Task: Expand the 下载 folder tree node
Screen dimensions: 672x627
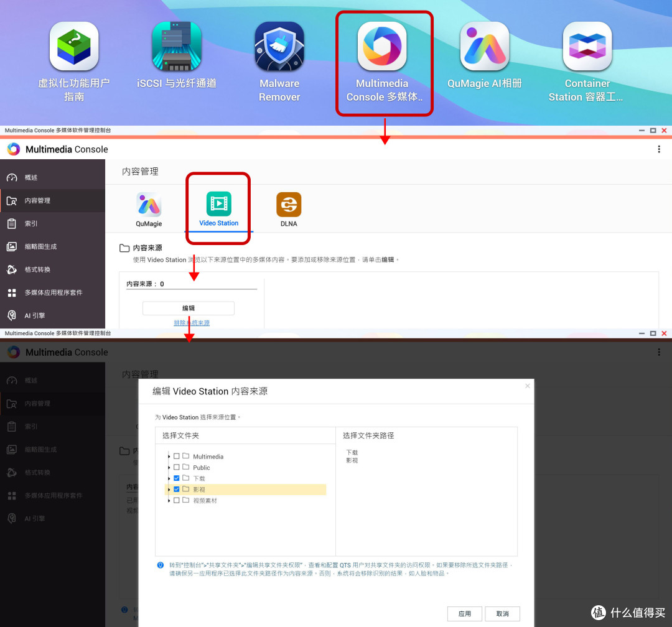Action: pyautogui.click(x=169, y=478)
